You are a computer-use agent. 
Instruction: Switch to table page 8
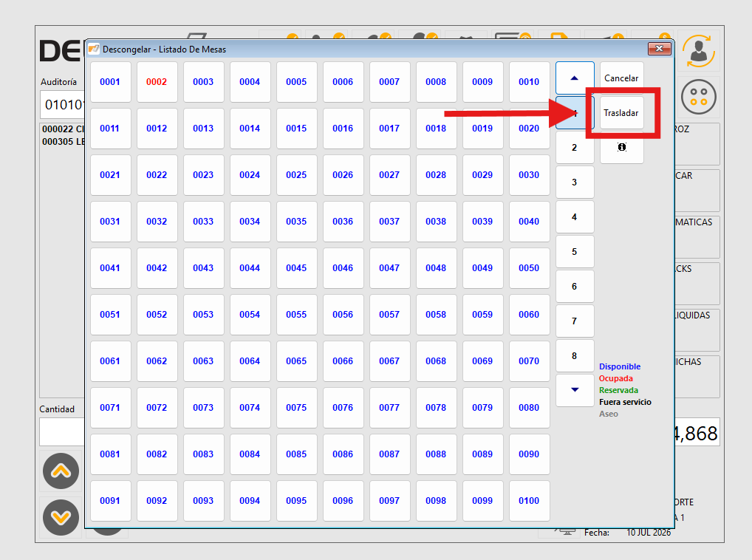coord(575,356)
